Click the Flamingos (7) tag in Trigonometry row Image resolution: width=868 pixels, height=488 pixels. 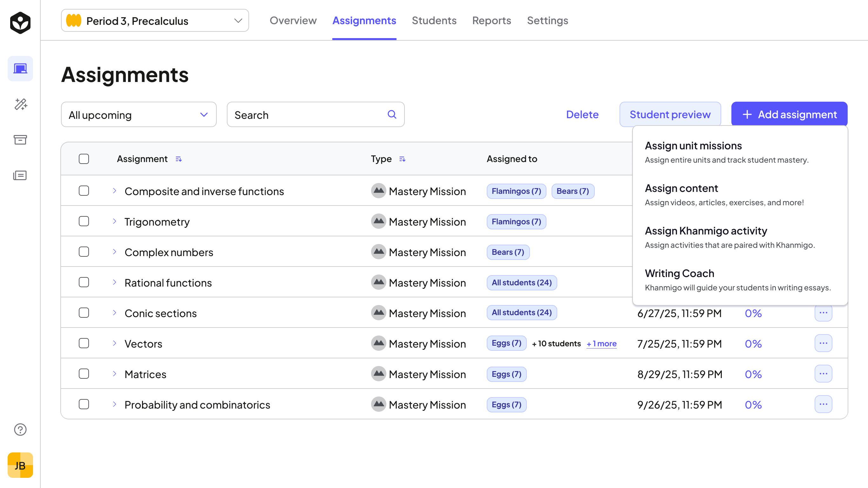point(516,222)
